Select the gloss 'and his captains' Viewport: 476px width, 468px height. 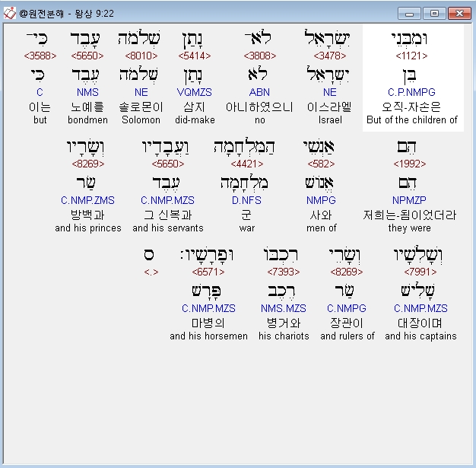420,336
